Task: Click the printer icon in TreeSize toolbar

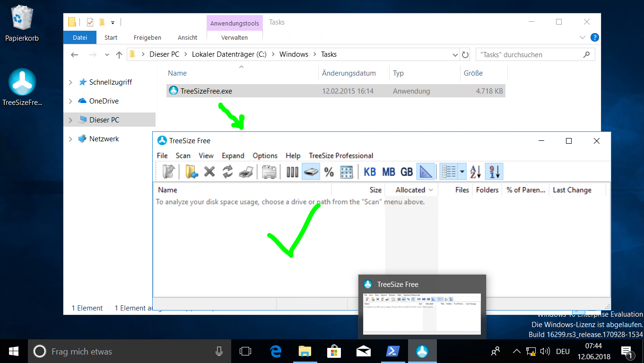Action: tap(245, 172)
